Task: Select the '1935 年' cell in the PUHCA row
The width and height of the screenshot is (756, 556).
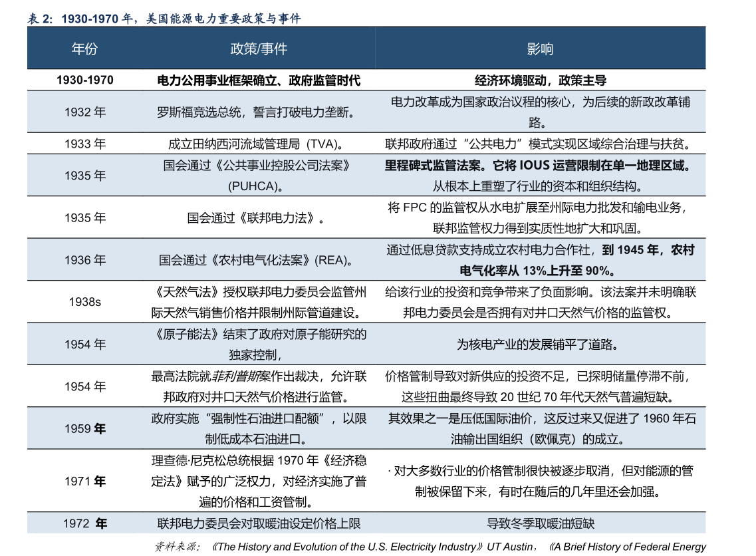Action: click(x=85, y=176)
